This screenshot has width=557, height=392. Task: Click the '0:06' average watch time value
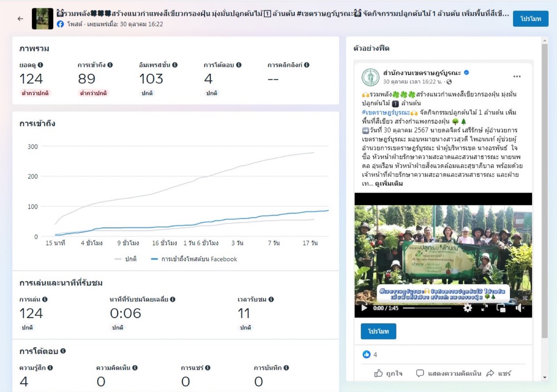(x=126, y=313)
